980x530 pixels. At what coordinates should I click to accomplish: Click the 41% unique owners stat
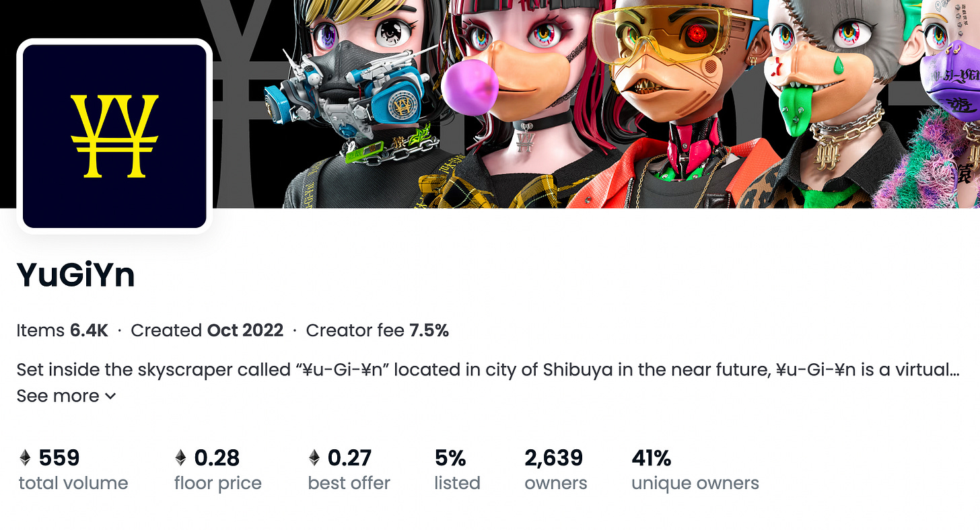pos(695,469)
